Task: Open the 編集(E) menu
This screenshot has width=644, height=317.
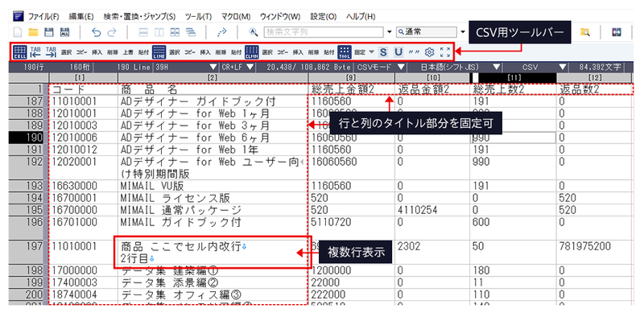Action: pos(81,16)
